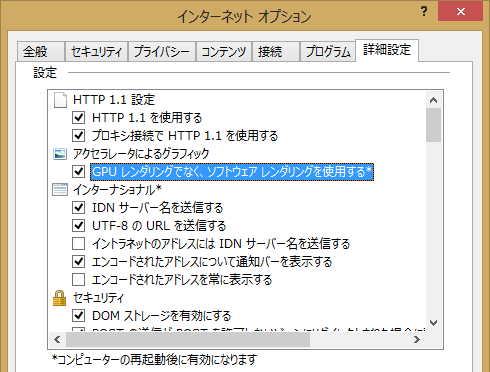Image resolution: width=490 pixels, height=372 pixels.
Task: Click the セキュリティ padlock icon
Action: [60, 298]
